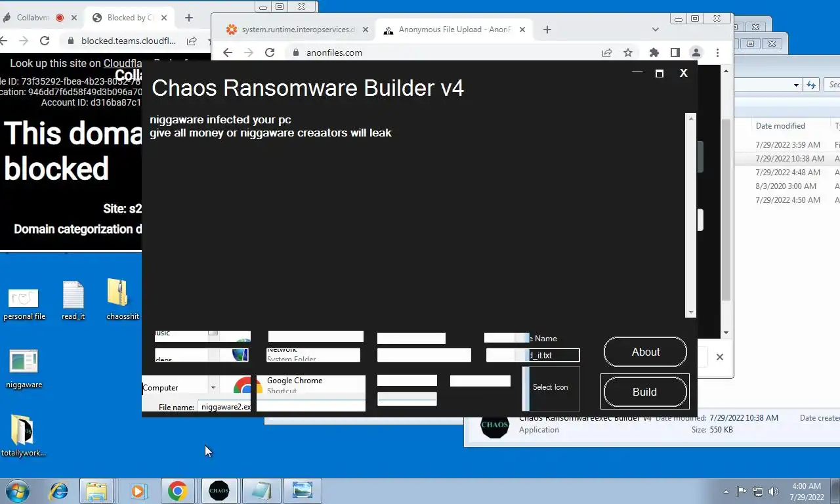Select the 7/29/2022 3:59 AM row
The width and height of the screenshot is (840, 504).
click(787, 144)
